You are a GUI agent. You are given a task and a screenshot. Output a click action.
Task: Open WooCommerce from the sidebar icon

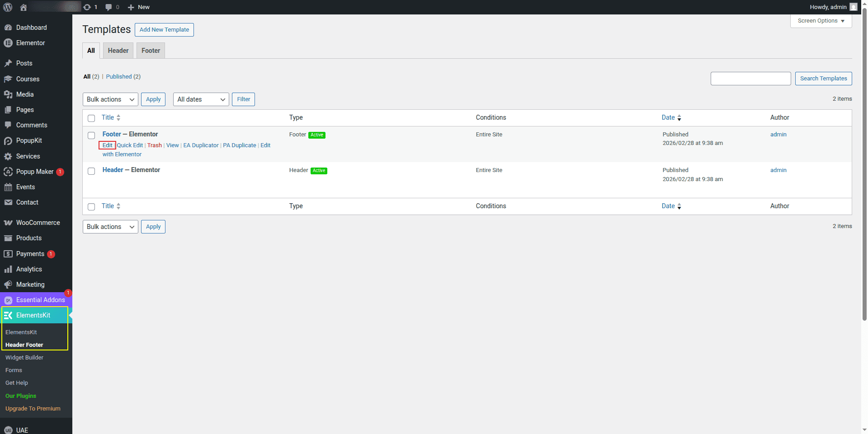pos(8,223)
